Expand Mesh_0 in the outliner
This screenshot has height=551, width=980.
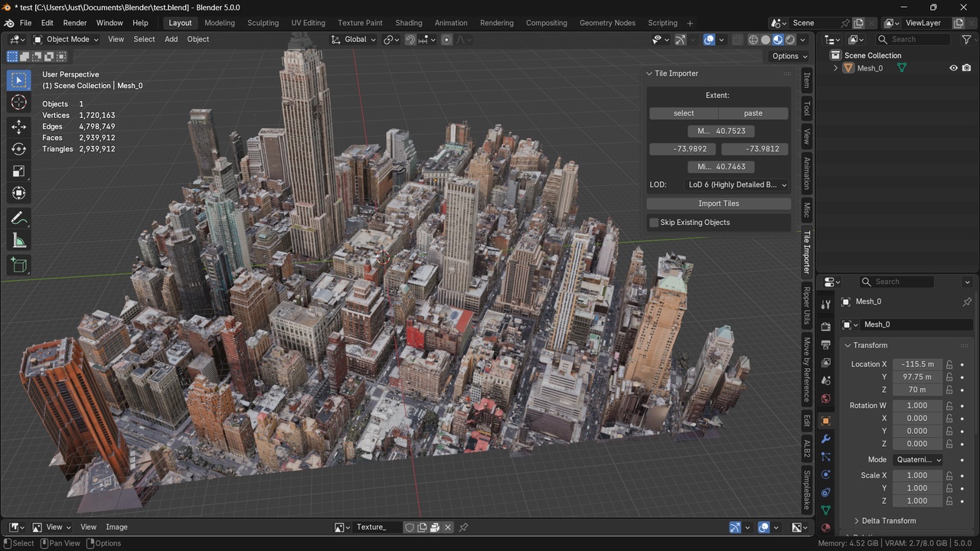point(835,68)
